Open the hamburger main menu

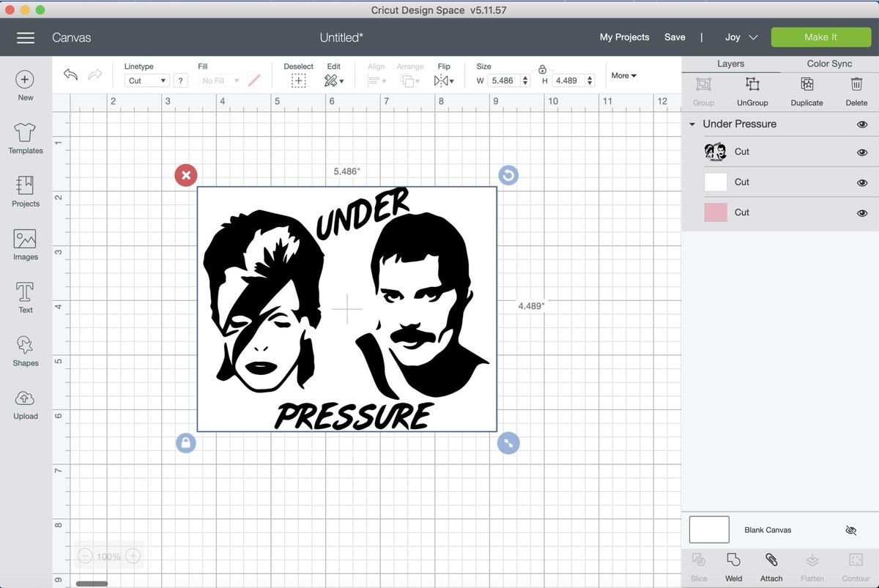coord(26,37)
